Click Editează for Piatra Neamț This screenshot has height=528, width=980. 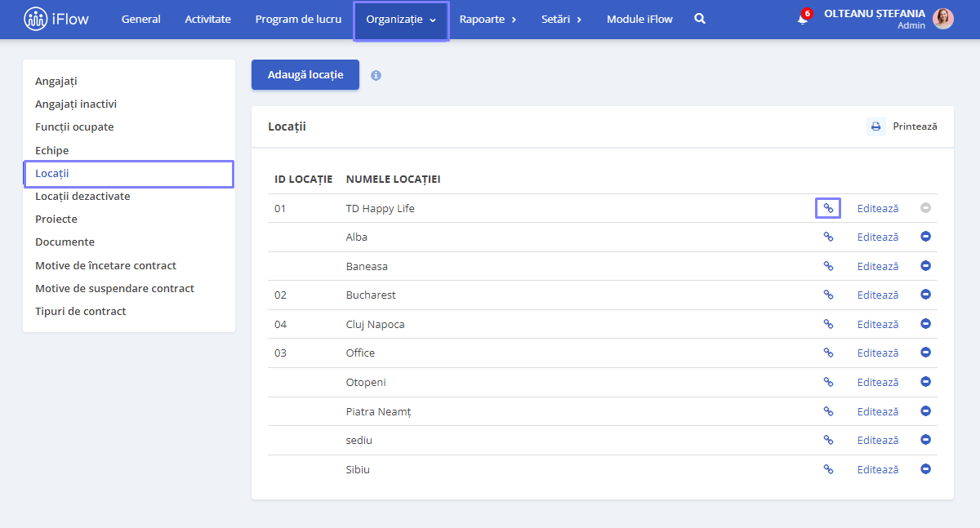tap(878, 411)
